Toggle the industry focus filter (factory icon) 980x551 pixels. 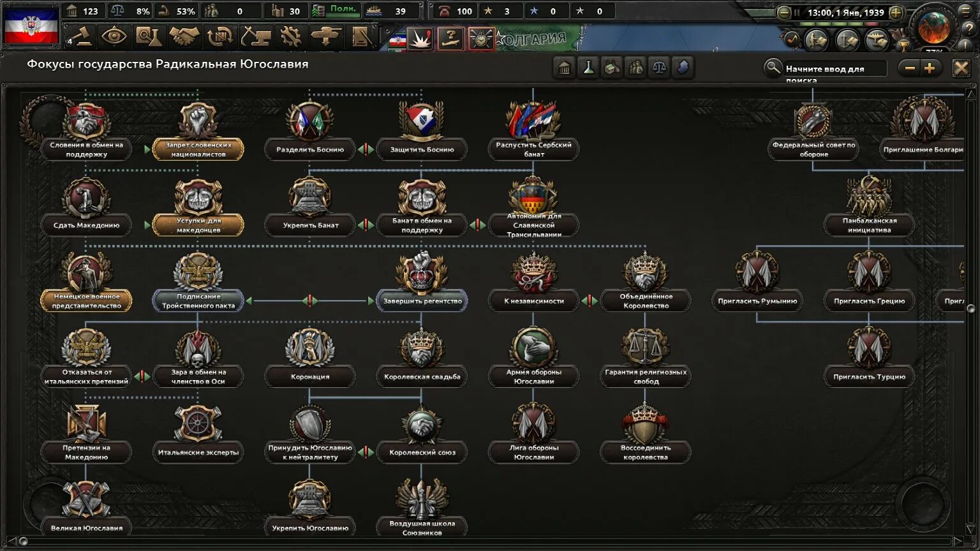tap(612, 68)
